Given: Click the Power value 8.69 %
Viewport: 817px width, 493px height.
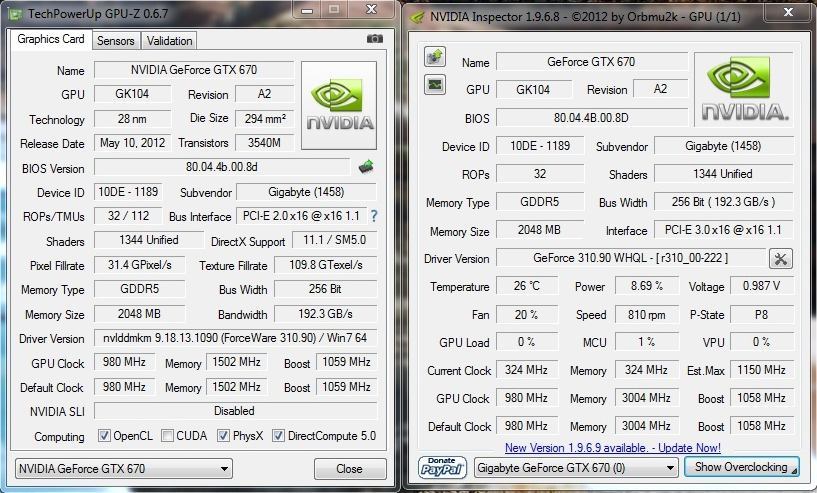Looking at the screenshot, I should tap(647, 286).
